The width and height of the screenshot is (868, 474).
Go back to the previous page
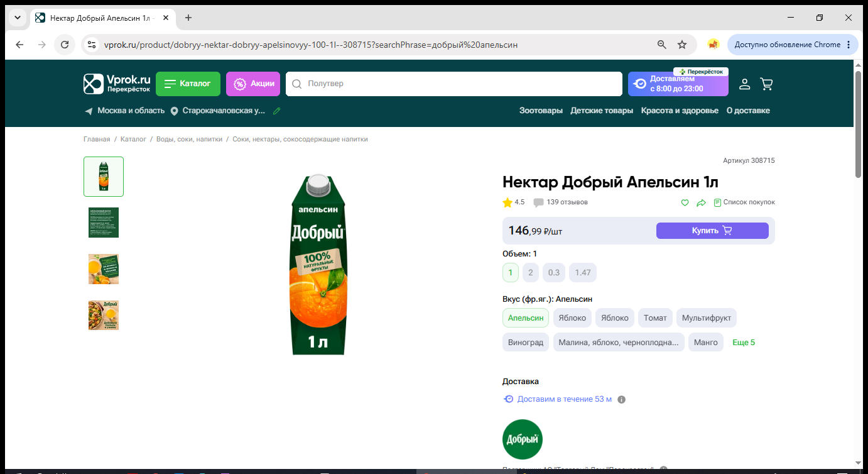(19, 45)
